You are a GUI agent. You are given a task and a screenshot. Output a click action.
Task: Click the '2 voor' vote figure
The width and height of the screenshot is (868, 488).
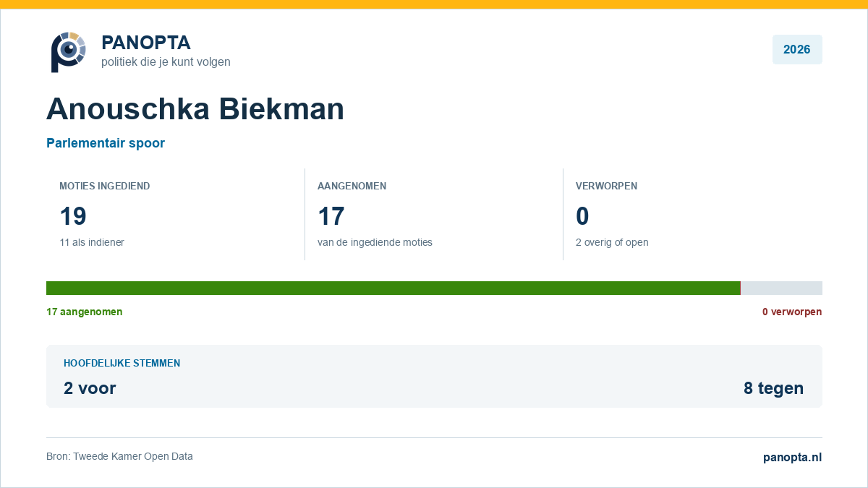[x=90, y=388]
